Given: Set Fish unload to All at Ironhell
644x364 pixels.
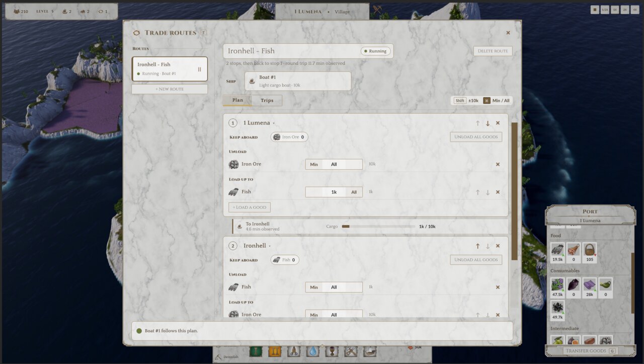Looking at the screenshot, I should [x=334, y=287].
